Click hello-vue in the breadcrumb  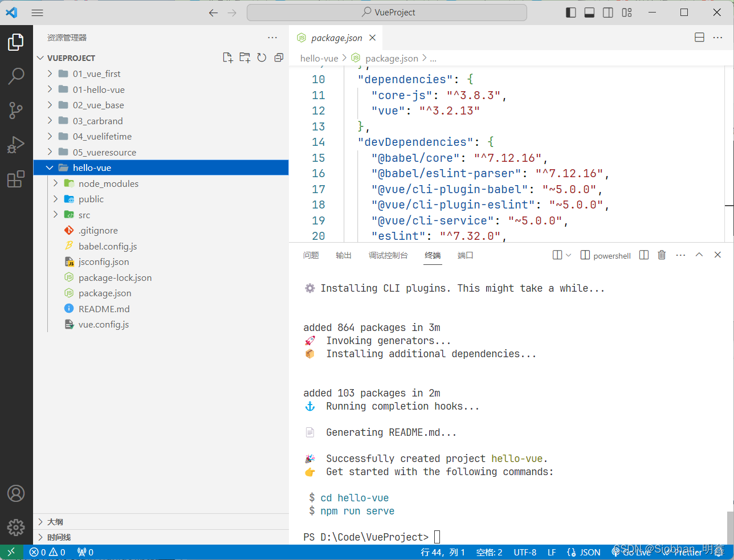coord(319,58)
